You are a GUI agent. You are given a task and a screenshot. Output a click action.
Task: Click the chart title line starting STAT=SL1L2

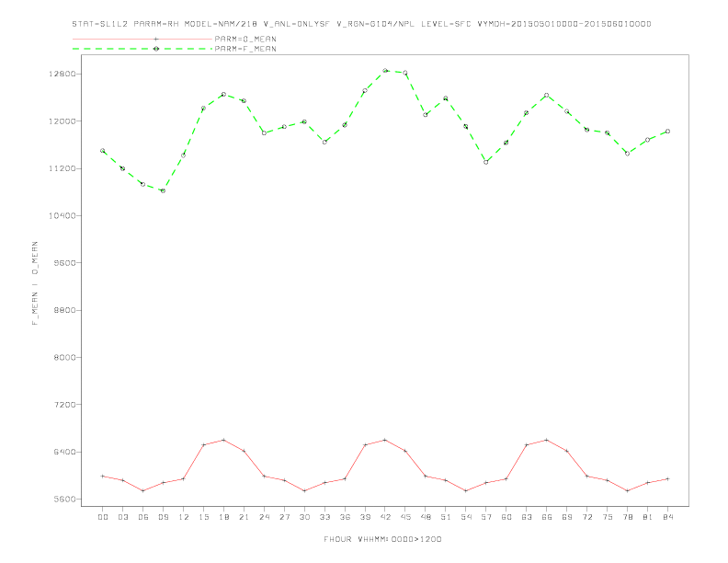(361, 24)
